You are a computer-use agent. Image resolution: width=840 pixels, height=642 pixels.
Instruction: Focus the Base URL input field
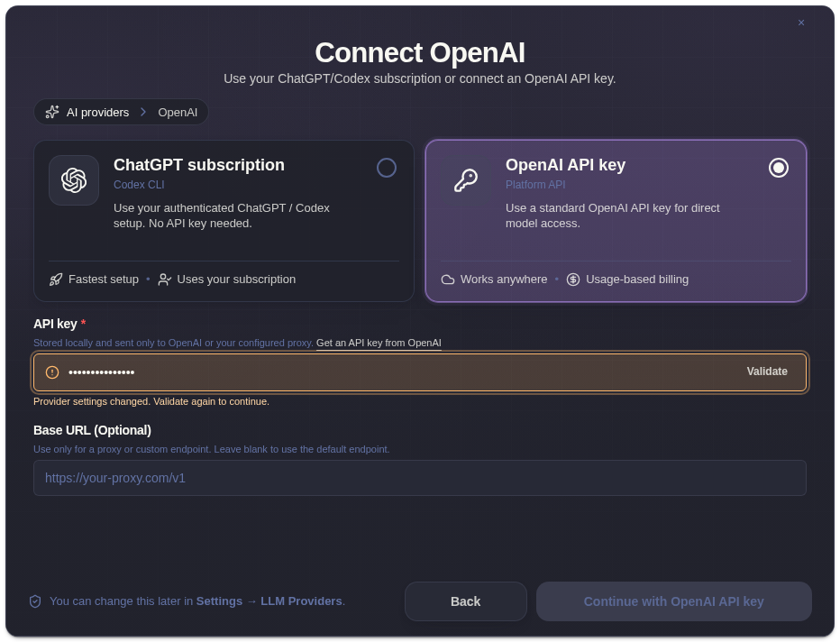click(419, 478)
